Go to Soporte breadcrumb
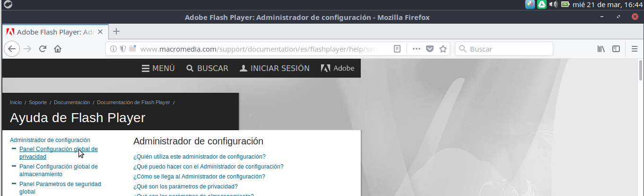The width and height of the screenshot is (644, 196). point(38,102)
